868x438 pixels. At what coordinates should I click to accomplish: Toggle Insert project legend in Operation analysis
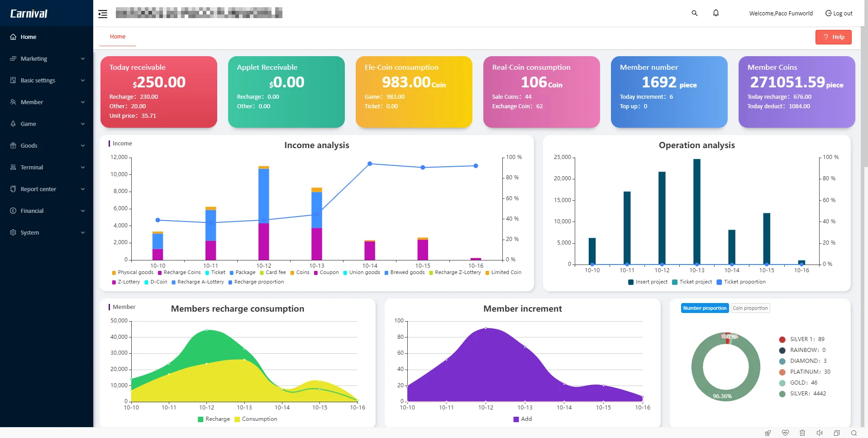coord(648,282)
